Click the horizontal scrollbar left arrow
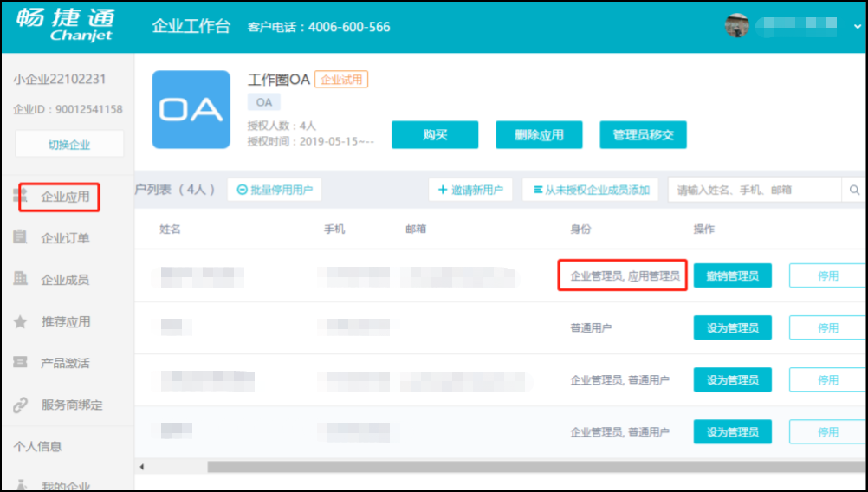This screenshot has height=492, width=868. (x=142, y=467)
